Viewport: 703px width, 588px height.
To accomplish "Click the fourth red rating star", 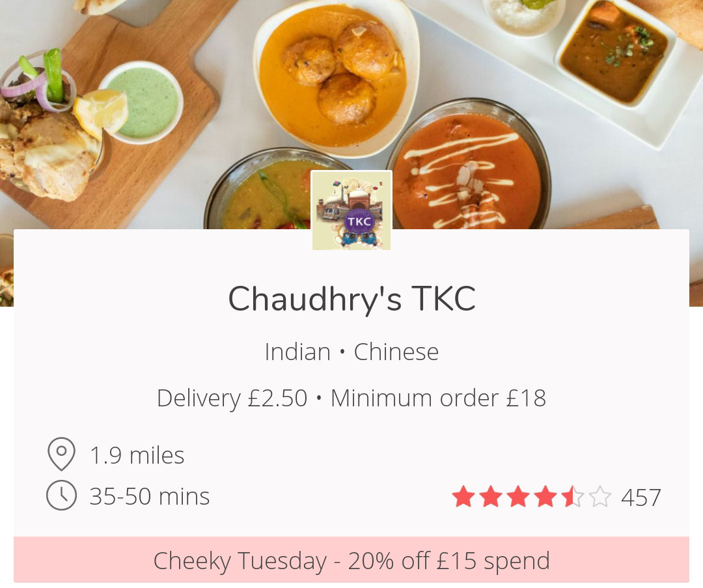I will click(x=545, y=496).
